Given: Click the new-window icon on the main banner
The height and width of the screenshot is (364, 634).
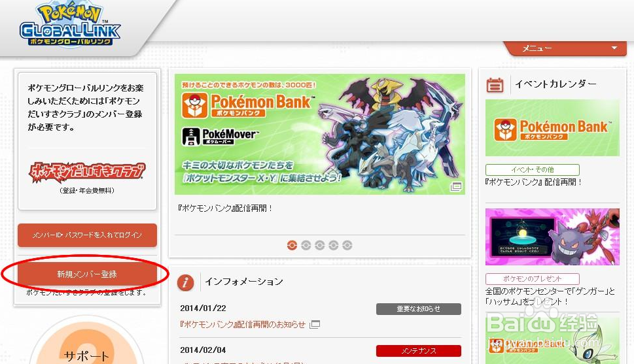Looking at the screenshot, I should tap(456, 187).
